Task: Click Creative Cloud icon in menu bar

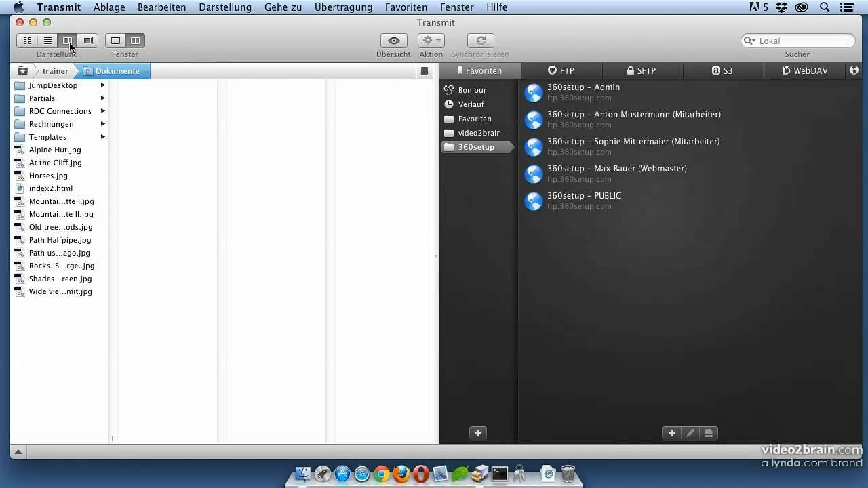Action: pyautogui.click(x=802, y=7)
